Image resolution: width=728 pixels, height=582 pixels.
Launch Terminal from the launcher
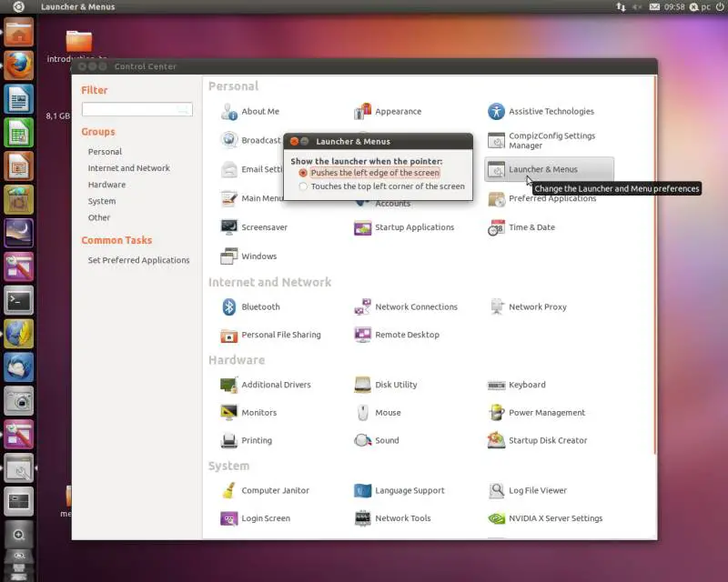pos(18,300)
